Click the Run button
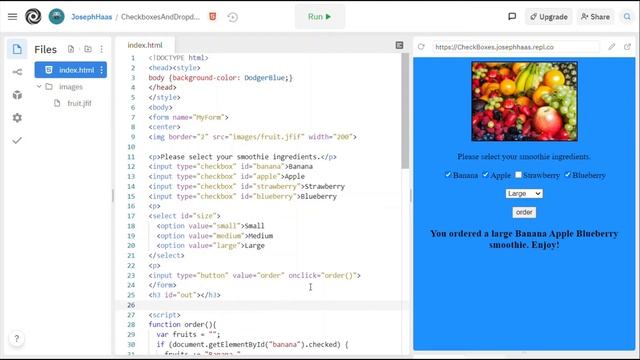The width and height of the screenshot is (640, 360). (x=320, y=17)
